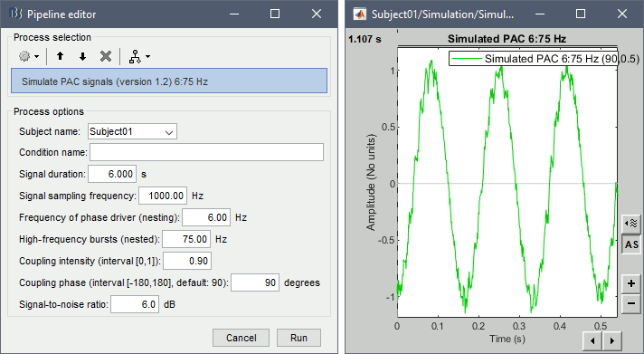Click the MATLAB icon in figure title bar
The width and height of the screenshot is (644, 354).
(x=360, y=14)
